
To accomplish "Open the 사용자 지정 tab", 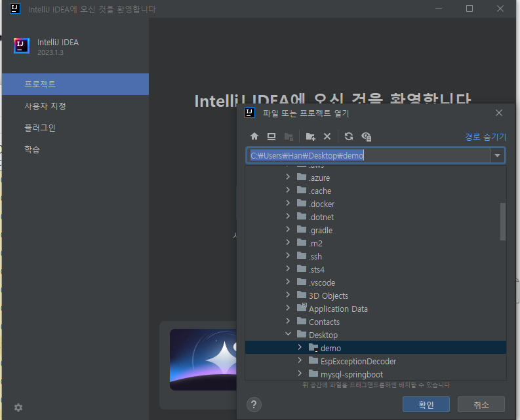I will (x=75, y=106).
